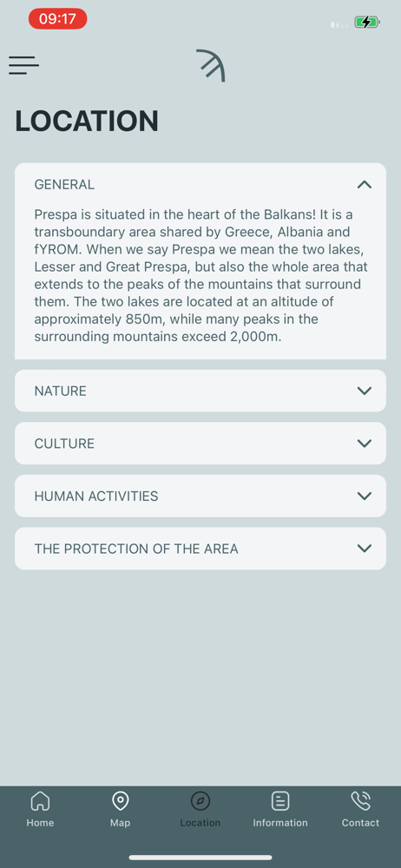Switch to the Home tab label
Screen dimensions: 401x868
(x=40, y=823)
